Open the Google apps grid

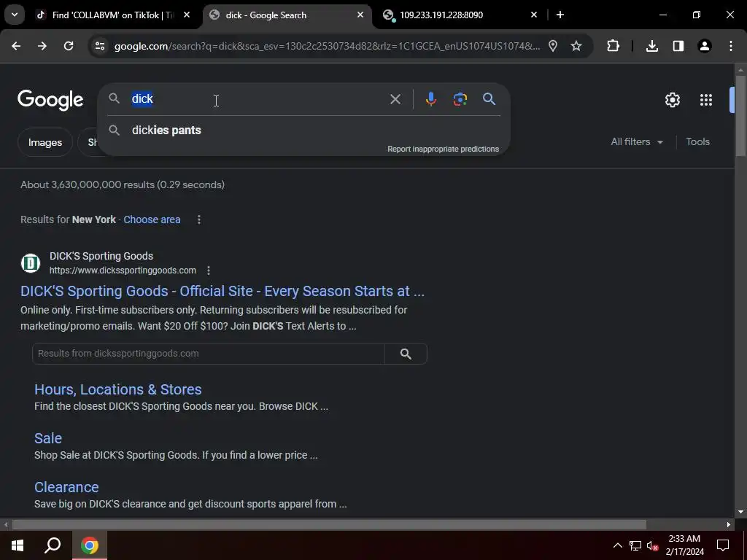point(706,100)
